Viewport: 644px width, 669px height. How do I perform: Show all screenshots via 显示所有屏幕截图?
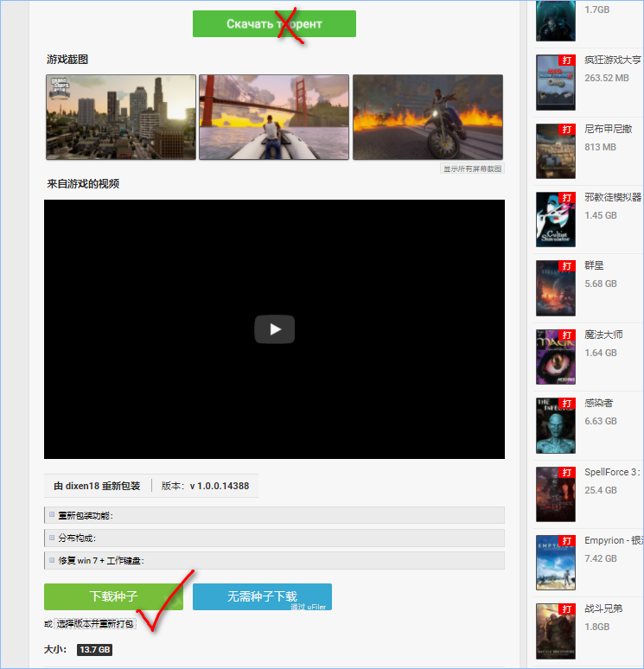point(472,169)
